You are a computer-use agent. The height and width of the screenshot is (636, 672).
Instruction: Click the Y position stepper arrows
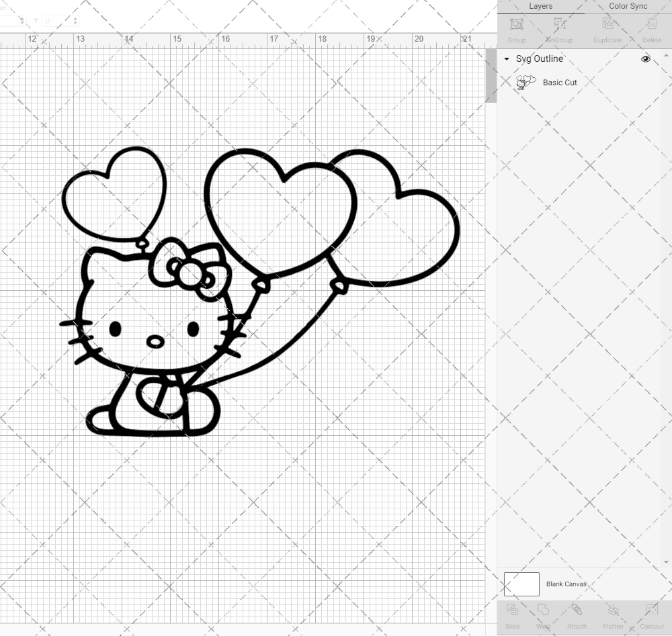pos(75,21)
